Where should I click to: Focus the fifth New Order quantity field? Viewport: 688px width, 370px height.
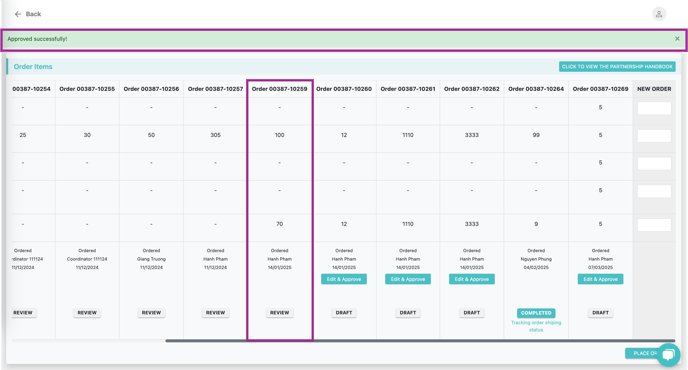point(654,225)
